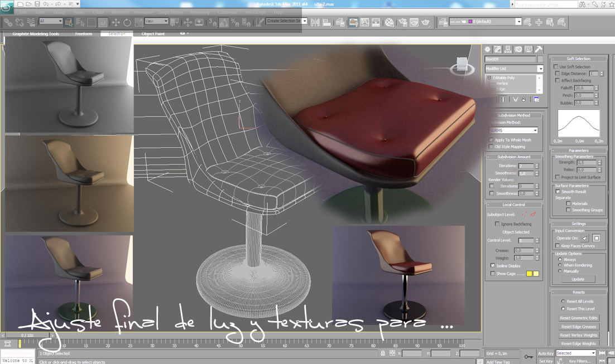This screenshot has height=364, width=615.
Task: Undo the last action in the quick toolbar
Action: pos(46,4)
